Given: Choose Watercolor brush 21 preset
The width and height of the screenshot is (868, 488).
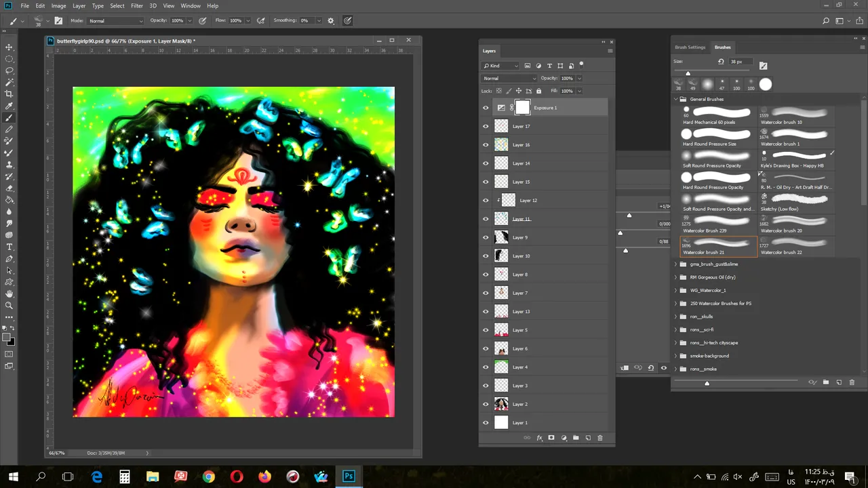Looking at the screenshot, I should pyautogui.click(x=719, y=247).
